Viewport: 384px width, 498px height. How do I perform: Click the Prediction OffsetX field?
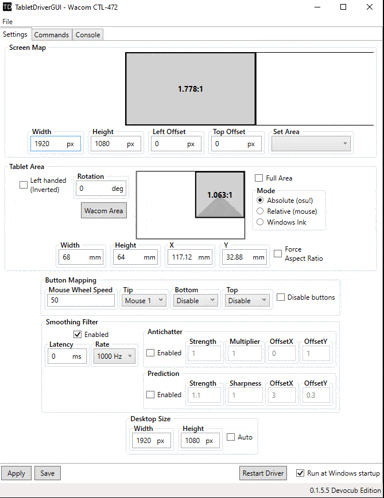(282, 395)
